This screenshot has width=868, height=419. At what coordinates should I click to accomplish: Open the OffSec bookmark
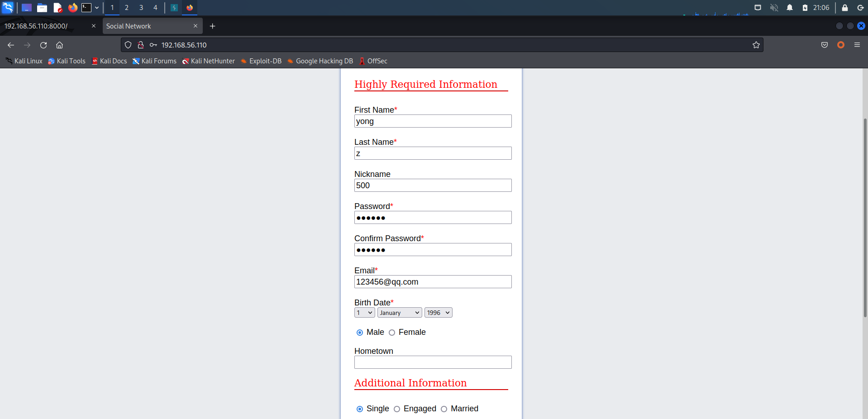click(x=373, y=61)
